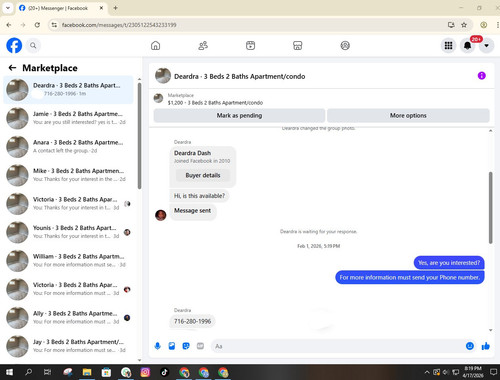This screenshot has height=380, width=500.
Task: Click the chat header Deardra title
Action: click(x=240, y=76)
